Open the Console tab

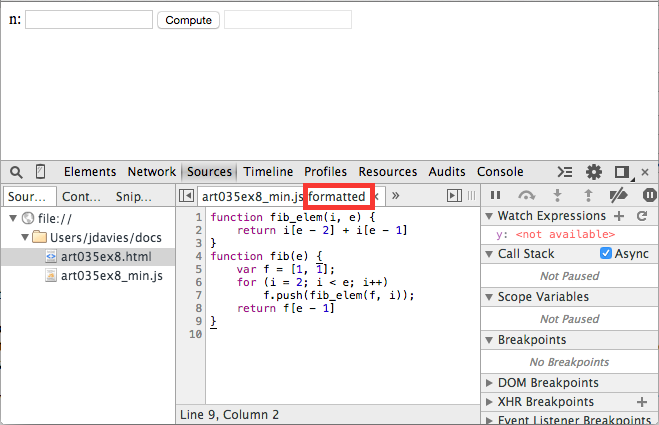500,172
